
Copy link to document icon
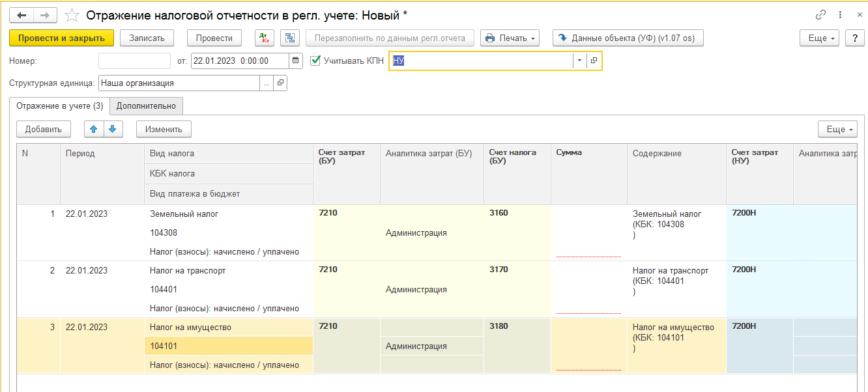820,15
